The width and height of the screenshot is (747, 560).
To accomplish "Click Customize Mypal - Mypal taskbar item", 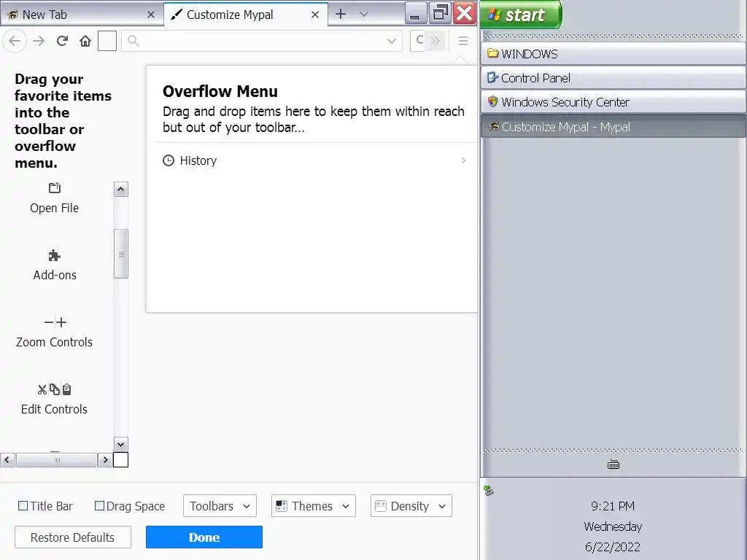I will 613,127.
